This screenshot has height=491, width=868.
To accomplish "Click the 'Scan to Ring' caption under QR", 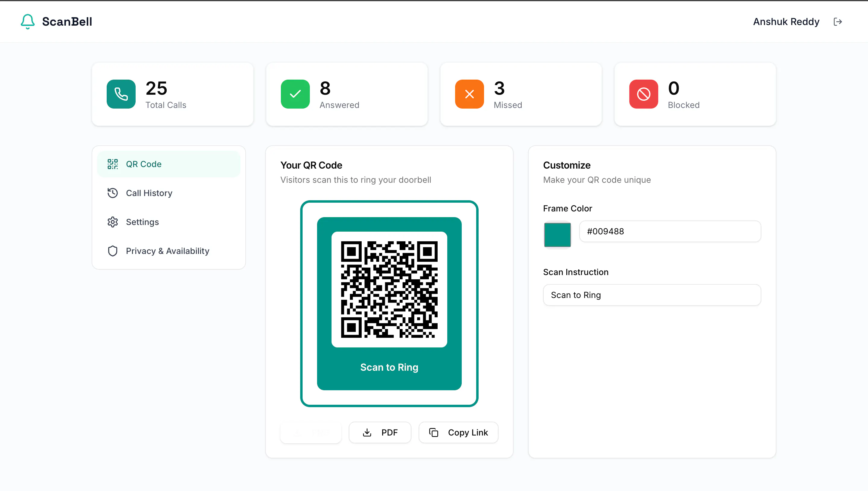I will (389, 367).
